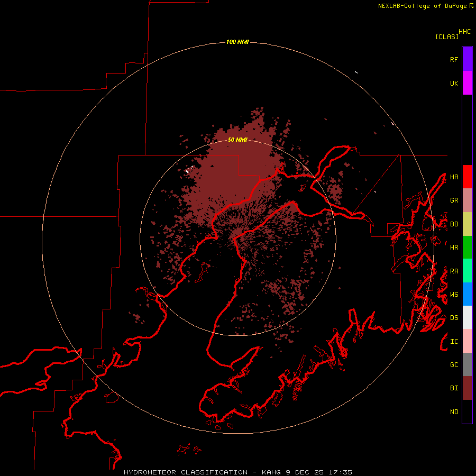The image size is (476, 476).
Task: Click the HA legend label
Action: click(x=454, y=177)
